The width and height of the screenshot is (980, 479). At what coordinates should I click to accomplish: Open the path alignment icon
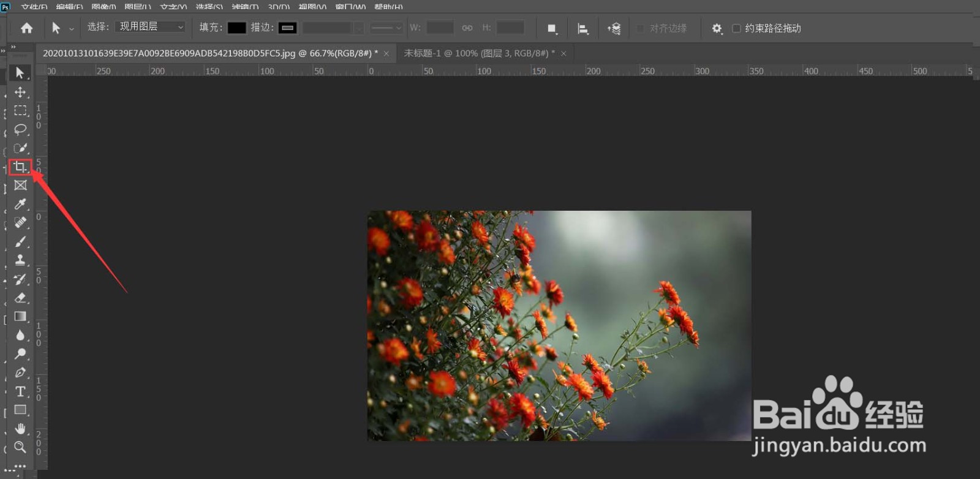click(583, 28)
